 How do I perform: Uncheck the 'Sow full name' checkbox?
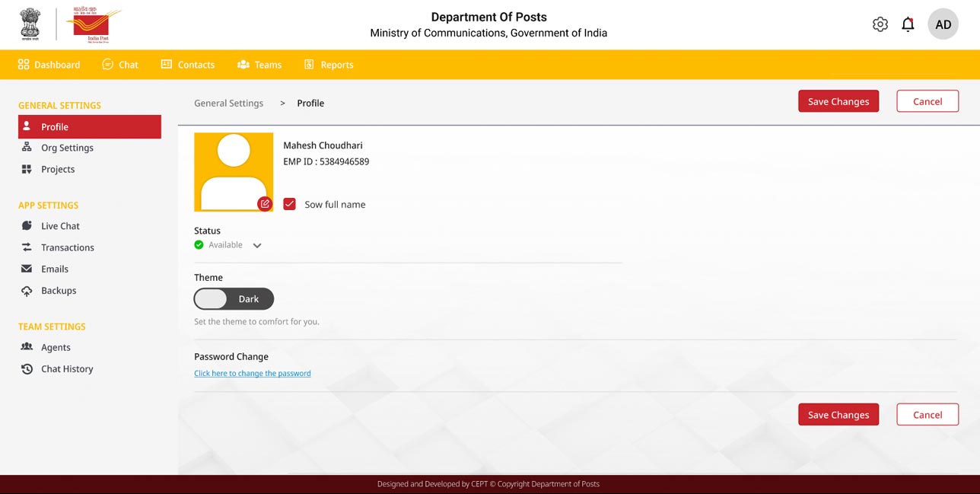[289, 204]
